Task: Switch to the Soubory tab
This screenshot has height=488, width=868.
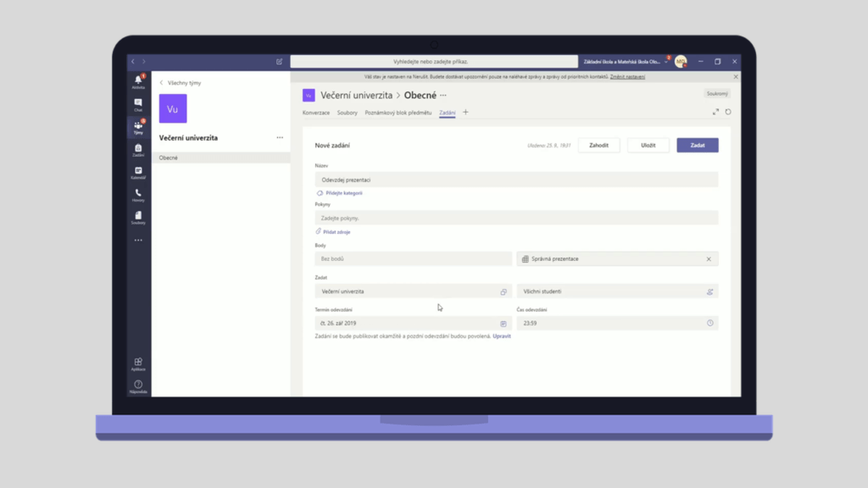Action: coord(348,113)
